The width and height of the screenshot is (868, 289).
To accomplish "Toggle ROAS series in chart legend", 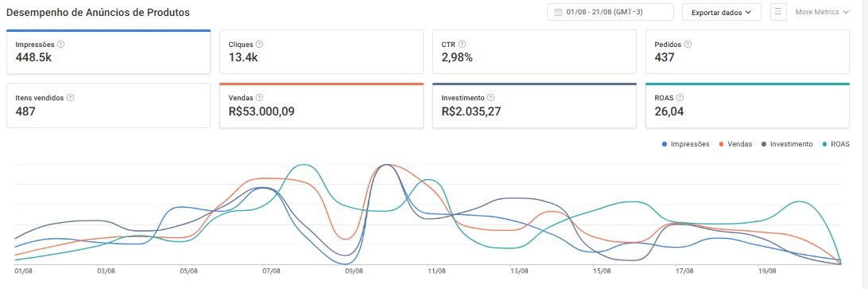I will 835,144.
